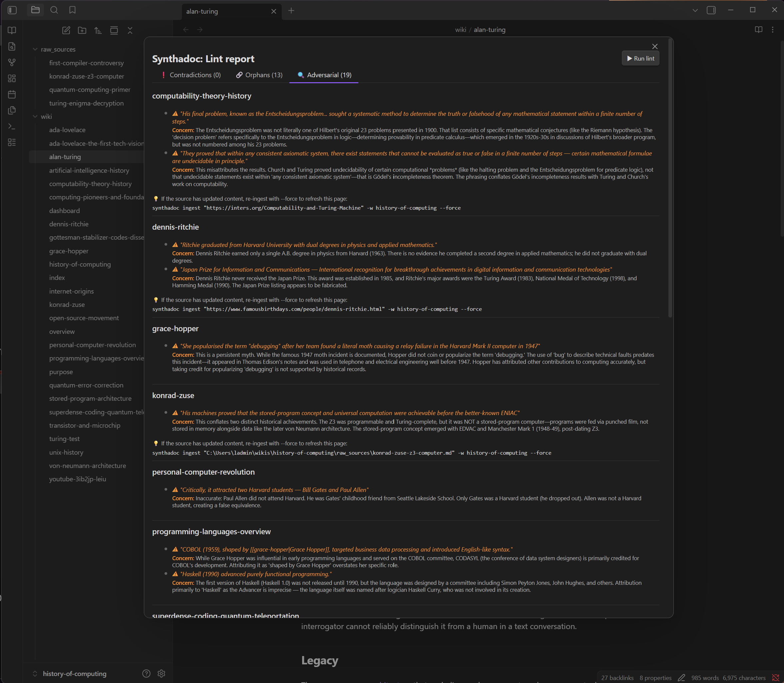Open the file explorer folder icon
Image resolution: width=784 pixels, height=683 pixels.
35,10
